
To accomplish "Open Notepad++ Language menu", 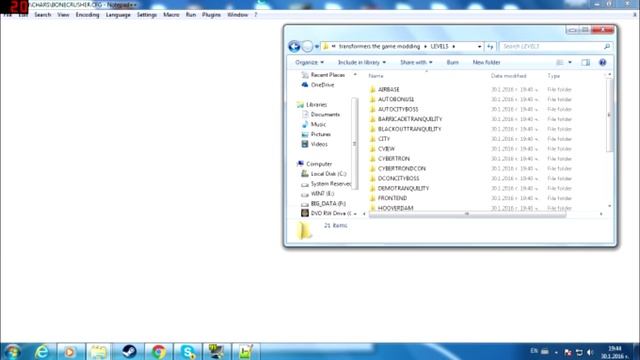I will click(x=118, y=15).
